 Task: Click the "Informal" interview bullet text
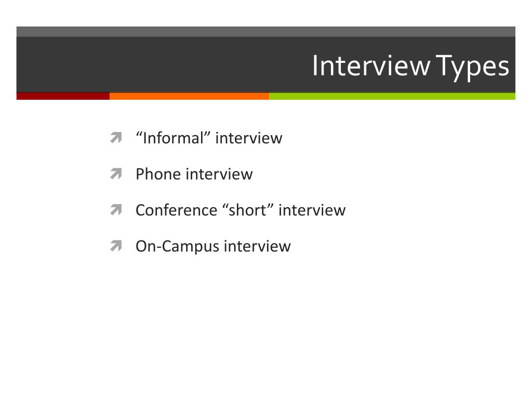[x=209, y=138]
